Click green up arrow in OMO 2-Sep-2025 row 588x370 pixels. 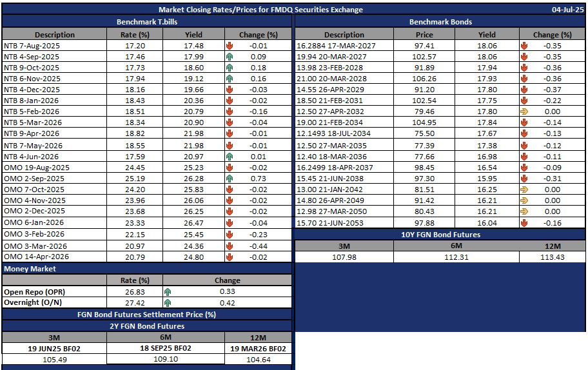230,179
